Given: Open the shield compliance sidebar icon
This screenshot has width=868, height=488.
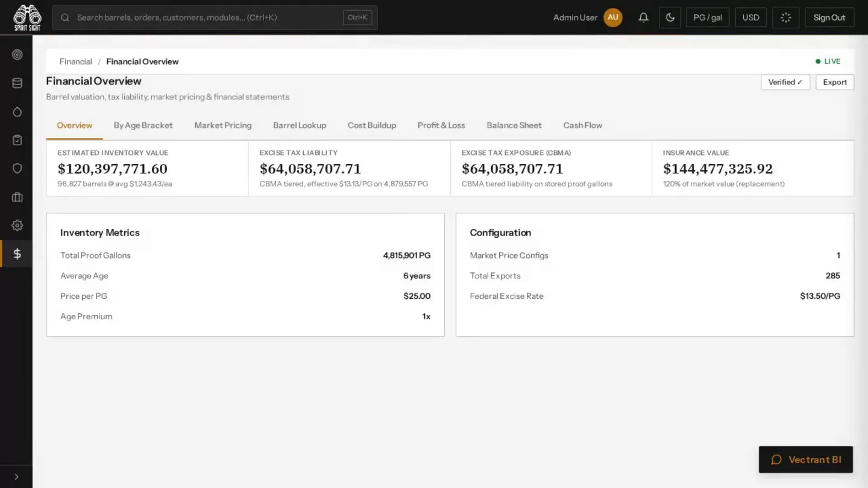Looking at the screenshot, I should point(17,168).
